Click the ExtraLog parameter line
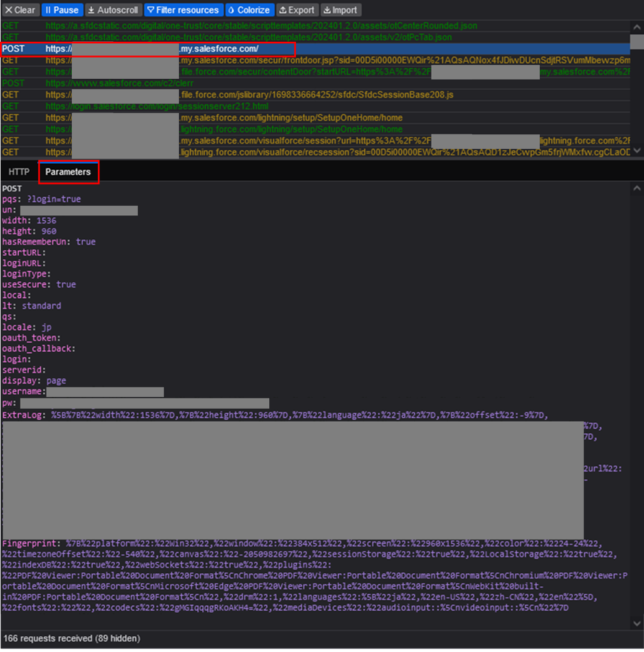 click(x=275, y=415)
